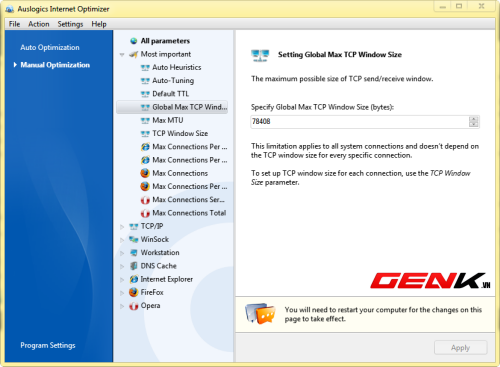Viewport: 500px width, 367px height.
Task: Click the FireFox category icon
Action: coord(134,293)
